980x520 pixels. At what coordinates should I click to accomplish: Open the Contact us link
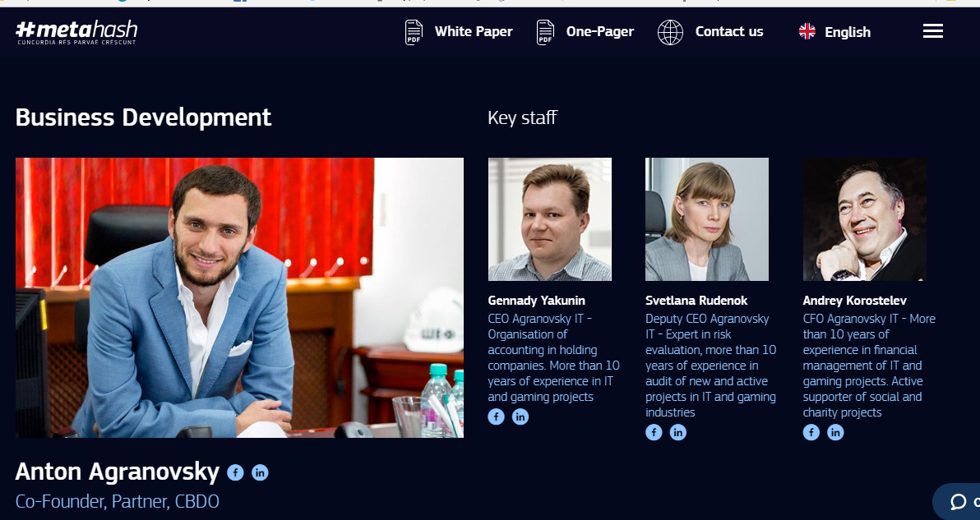(x=728, y=31)
